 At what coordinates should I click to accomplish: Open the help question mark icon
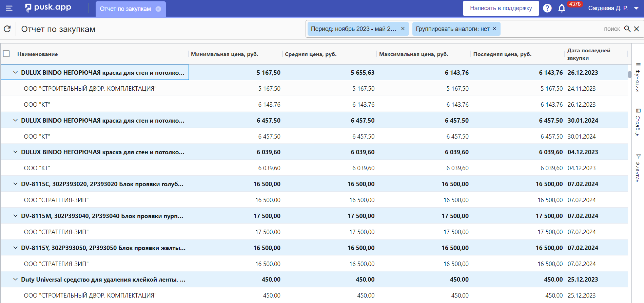547,8
